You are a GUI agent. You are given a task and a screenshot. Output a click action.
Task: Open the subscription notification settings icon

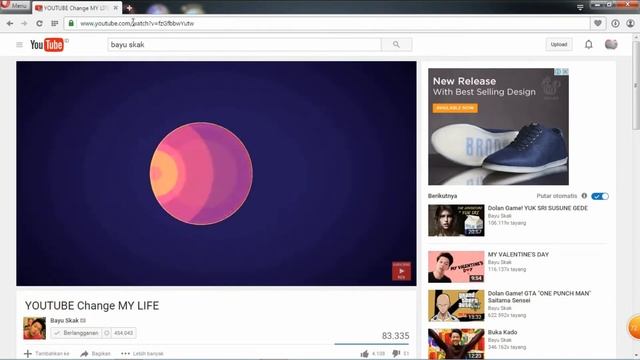pyautogui.click(x=107, y=333)
